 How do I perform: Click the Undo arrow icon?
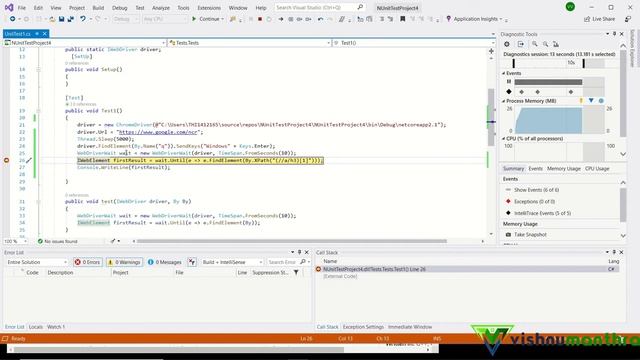click(x=83, y=19)
